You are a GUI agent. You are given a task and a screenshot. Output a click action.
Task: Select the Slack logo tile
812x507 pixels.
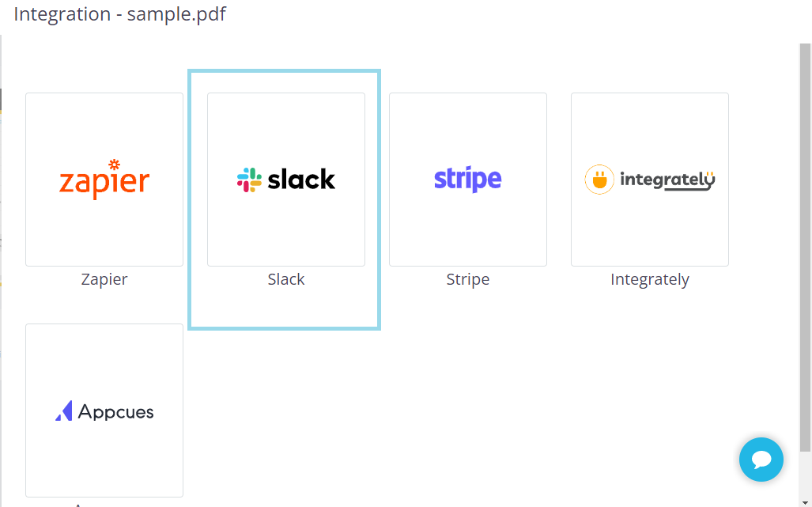pos(286,180)
